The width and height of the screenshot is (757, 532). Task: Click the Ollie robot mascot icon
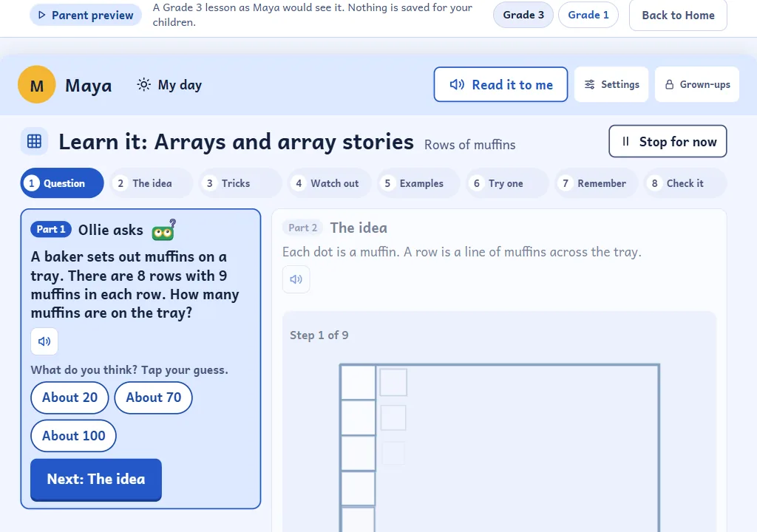[x=163, y=230]
